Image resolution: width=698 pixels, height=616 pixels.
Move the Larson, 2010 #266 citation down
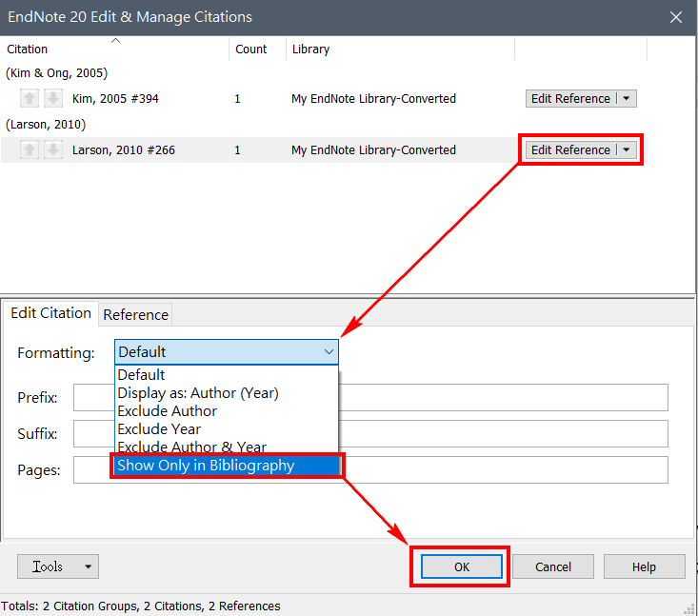[x=52, y=149]
